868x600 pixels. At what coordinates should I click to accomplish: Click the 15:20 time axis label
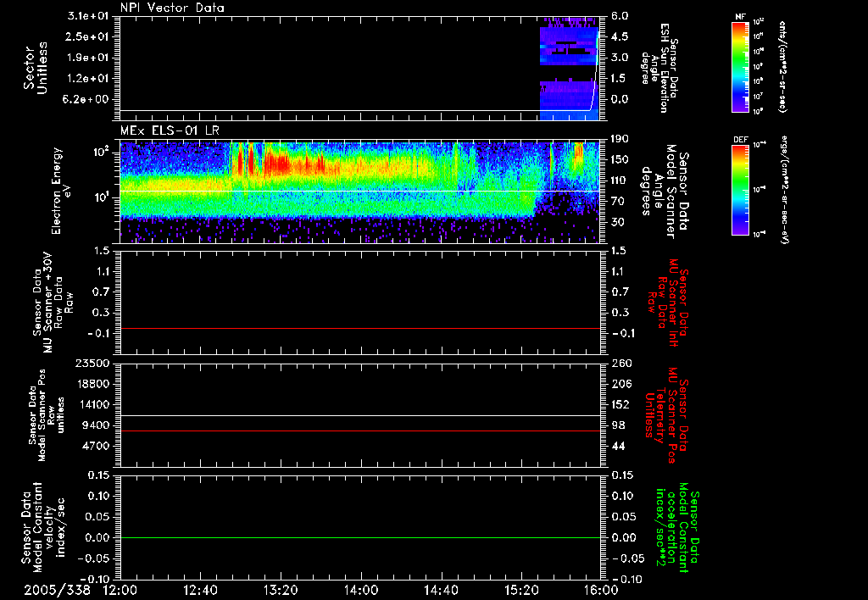(521, 590)
